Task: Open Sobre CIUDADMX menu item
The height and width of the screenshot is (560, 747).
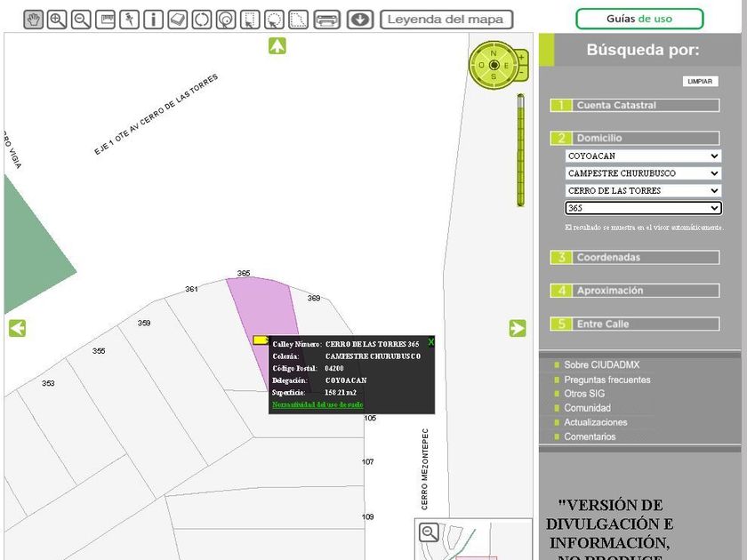Action: (602, 364)
